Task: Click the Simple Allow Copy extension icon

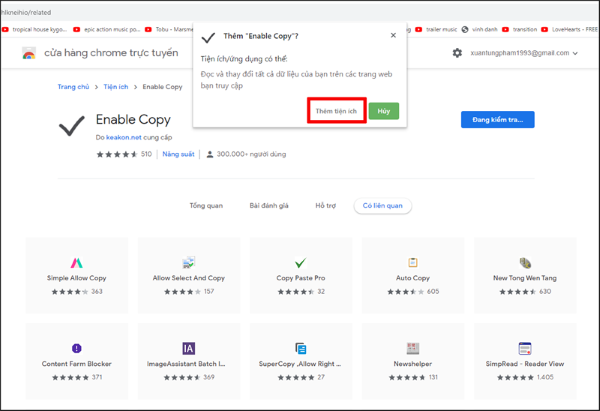Action: tap(76, 262)
